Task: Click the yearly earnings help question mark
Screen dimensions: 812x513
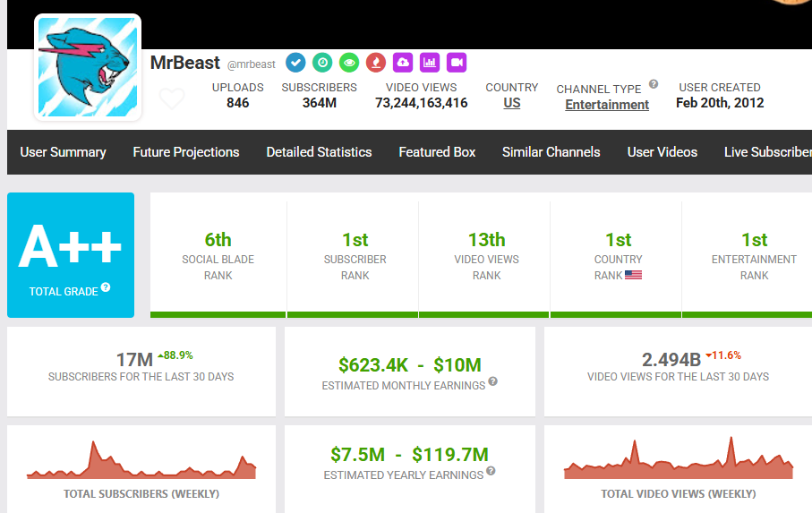Action: (x=491, y=471)
